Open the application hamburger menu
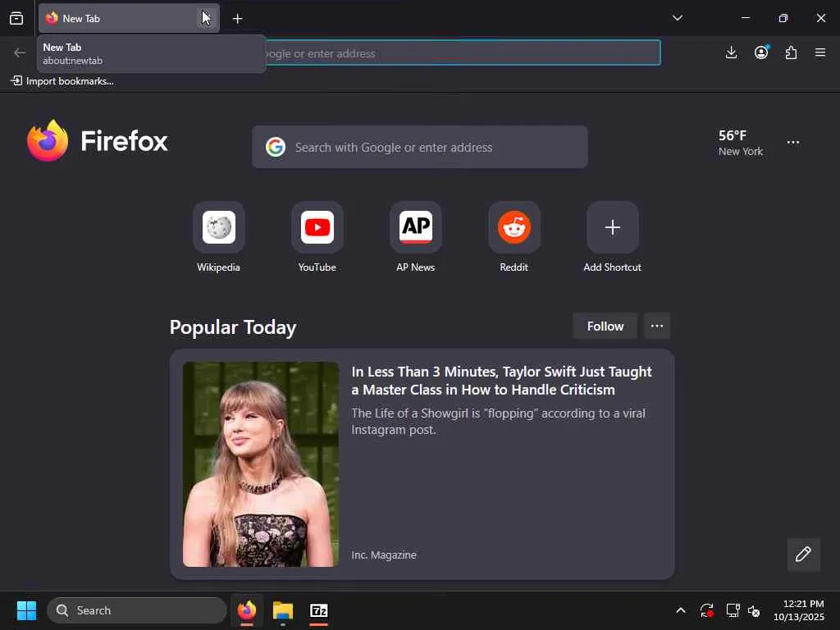Viewport: 840px width, 630px height. 820,52
